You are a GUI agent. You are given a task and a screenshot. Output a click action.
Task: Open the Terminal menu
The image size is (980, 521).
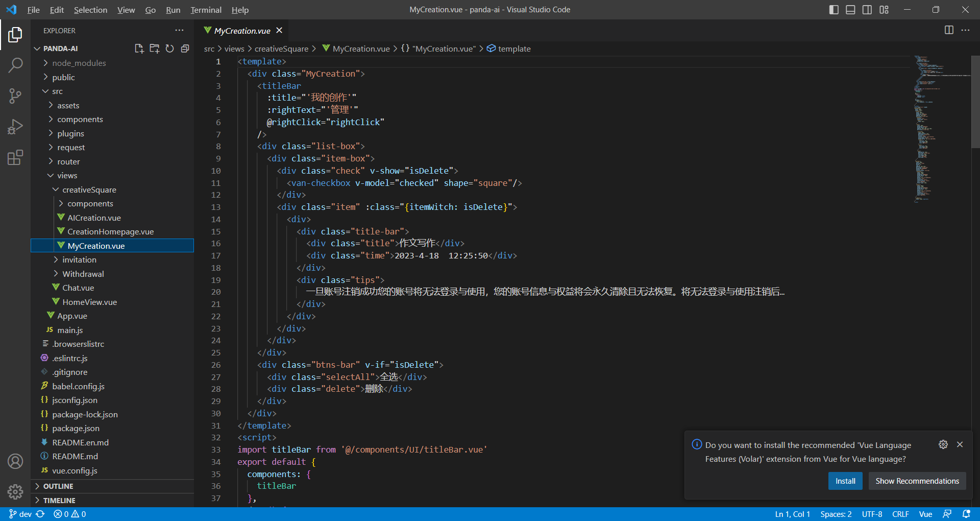pos(206,10)
